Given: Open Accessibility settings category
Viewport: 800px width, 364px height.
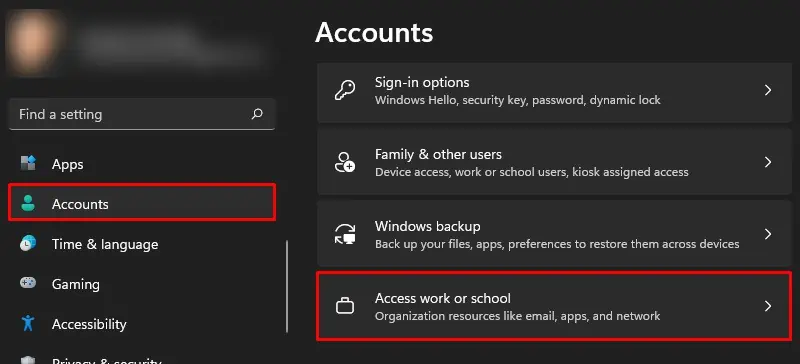Looking at the screenshot, I should pos(142,324).
